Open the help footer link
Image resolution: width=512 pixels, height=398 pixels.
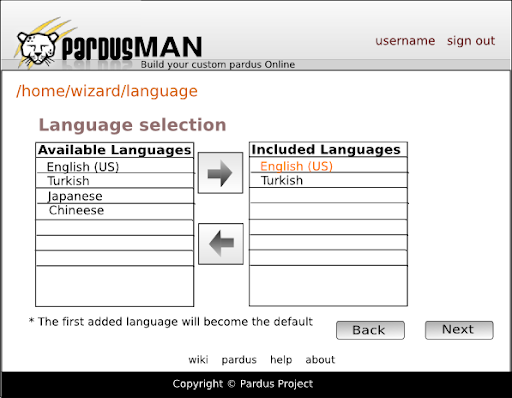281,360
